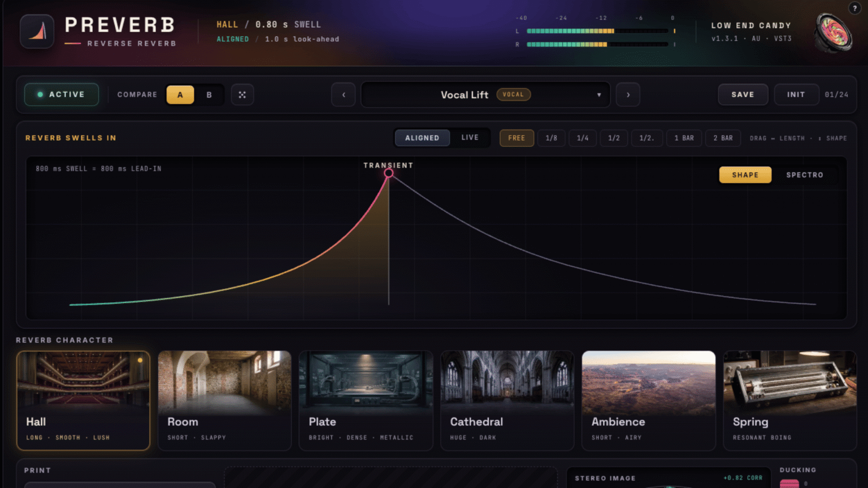Screen dimensions: 868x488
Task: Click the COMPARE label
Action: point(137,95)
